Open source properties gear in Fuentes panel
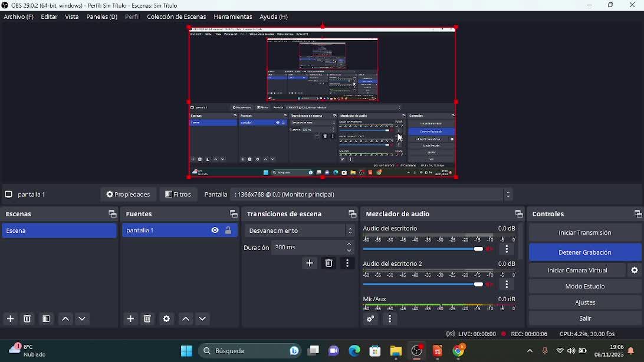Screen dimensions: 644x362 click(x=166, y=319)
